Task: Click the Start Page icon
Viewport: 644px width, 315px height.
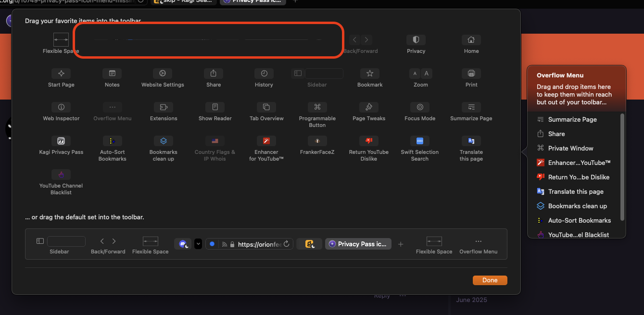Action: (x=61, y=74)
